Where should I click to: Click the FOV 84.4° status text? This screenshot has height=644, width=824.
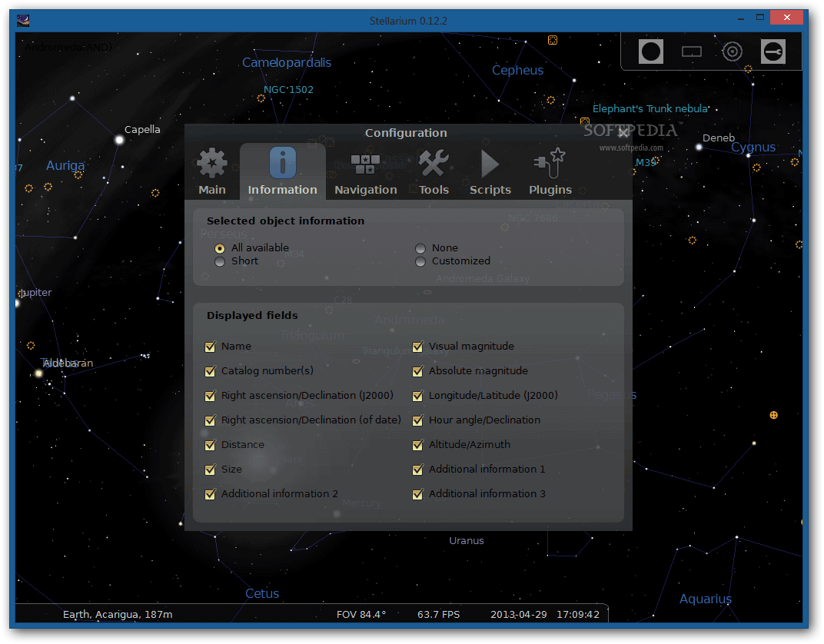pos(361,614)
